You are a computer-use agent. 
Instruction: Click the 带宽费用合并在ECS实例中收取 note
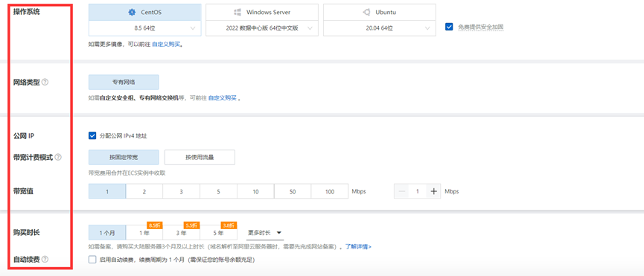click(127, 173)
